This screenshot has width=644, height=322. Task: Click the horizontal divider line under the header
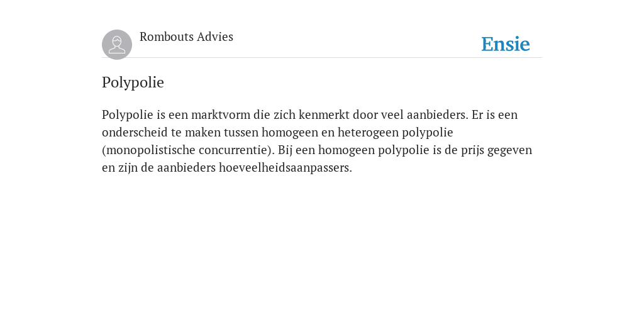pyautogui.click(x=322, y=57)
